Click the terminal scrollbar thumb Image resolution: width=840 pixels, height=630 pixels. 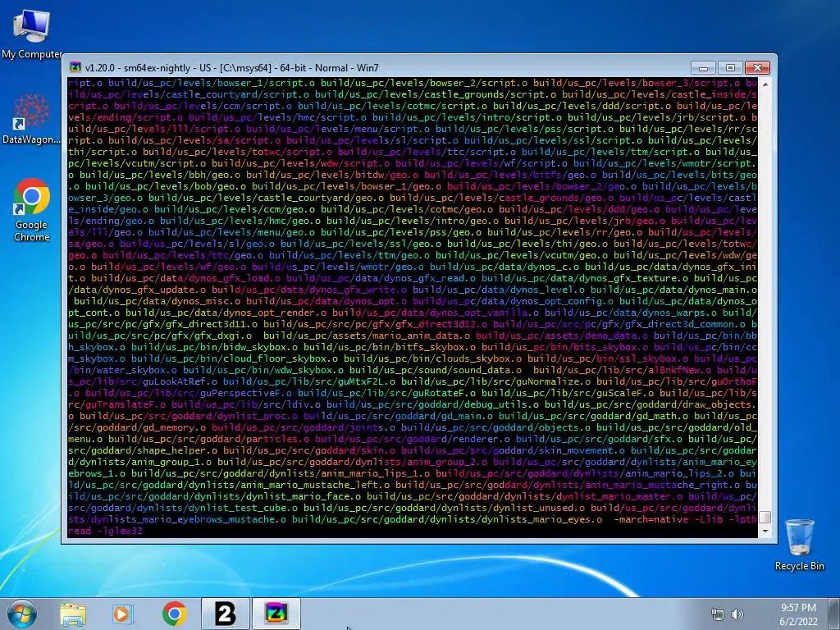pyautogui.click(x=765, y=517)
